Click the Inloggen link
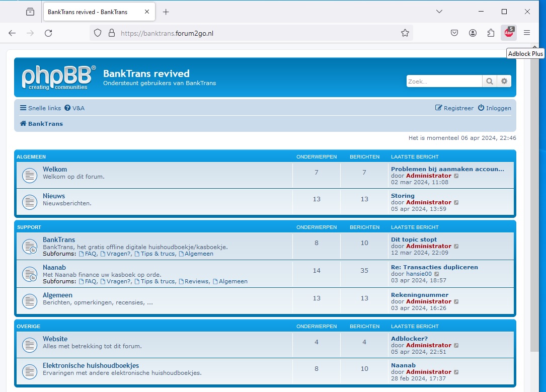 [495, 108]
